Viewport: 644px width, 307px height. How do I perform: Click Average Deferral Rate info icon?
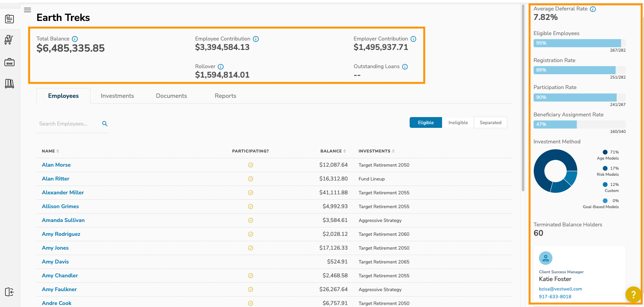click(593, 9)
